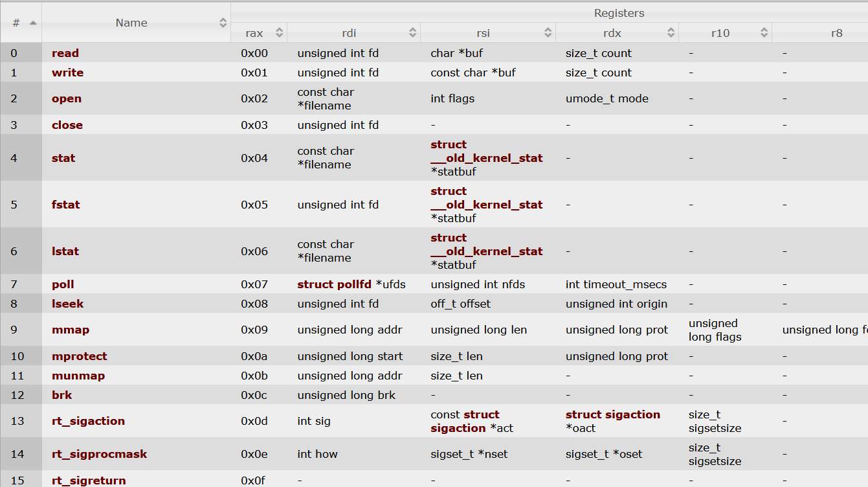Open the munmap syscall link

78,376
